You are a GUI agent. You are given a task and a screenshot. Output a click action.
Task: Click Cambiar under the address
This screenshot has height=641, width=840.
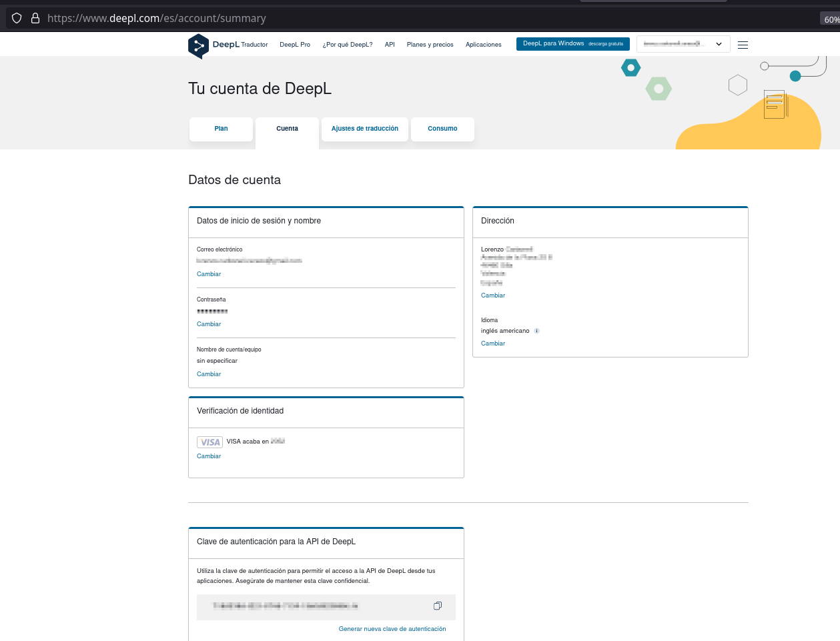point(493,295)
